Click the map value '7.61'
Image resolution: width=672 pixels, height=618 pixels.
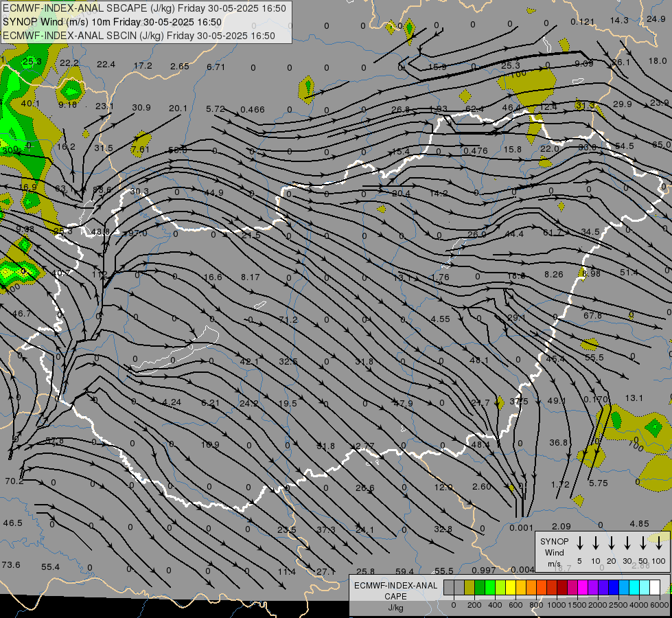[x=141, y=150]
